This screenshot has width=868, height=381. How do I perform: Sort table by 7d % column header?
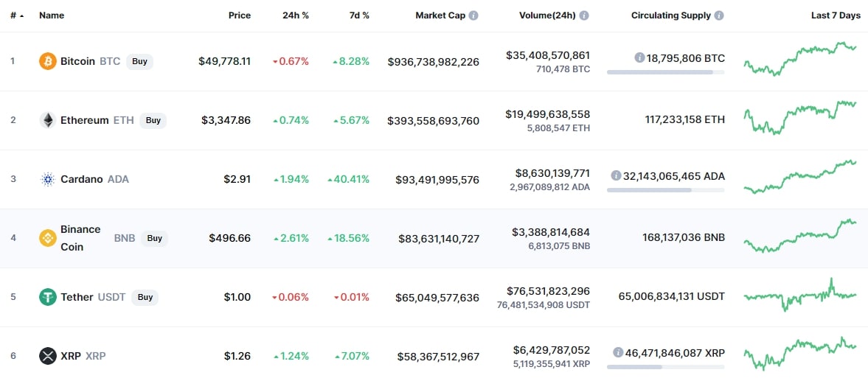click(358, 15)
